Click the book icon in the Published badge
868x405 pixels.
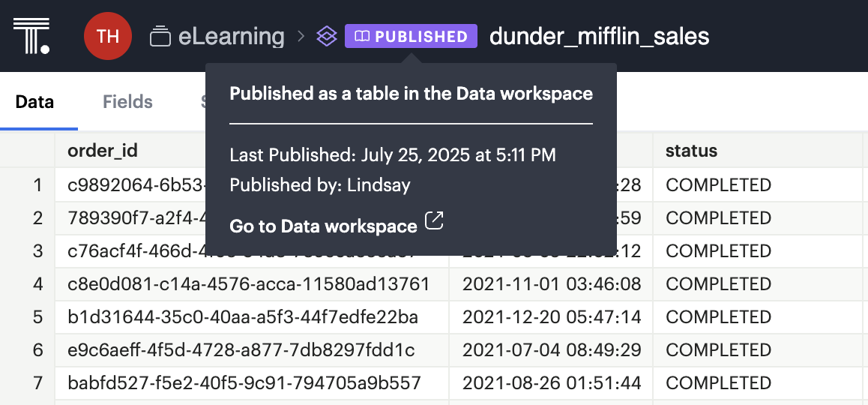(x=362, y=36)
